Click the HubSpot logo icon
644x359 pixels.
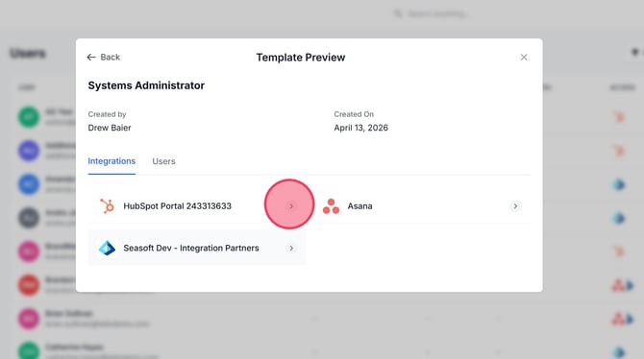[108, 206]
